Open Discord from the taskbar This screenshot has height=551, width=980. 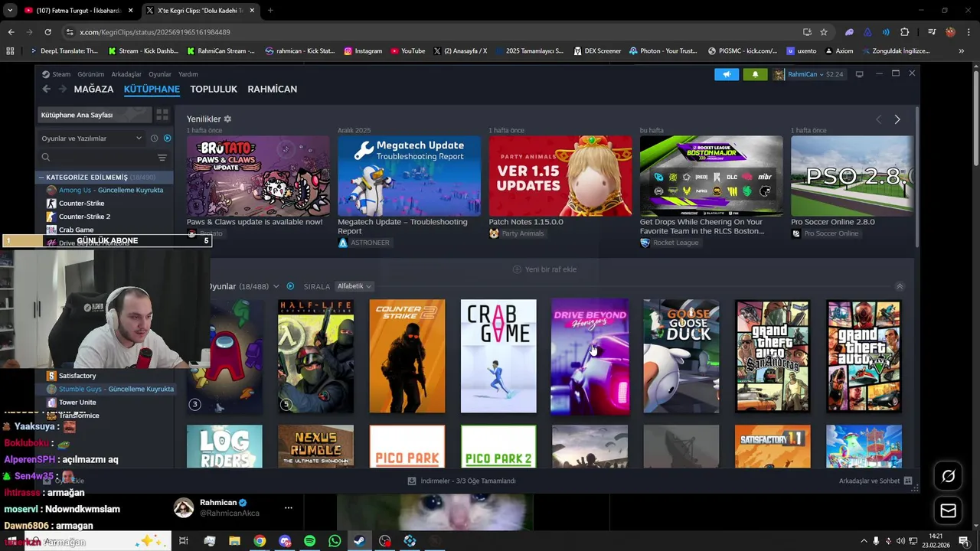pyautogui.click(x=285, y=541)
